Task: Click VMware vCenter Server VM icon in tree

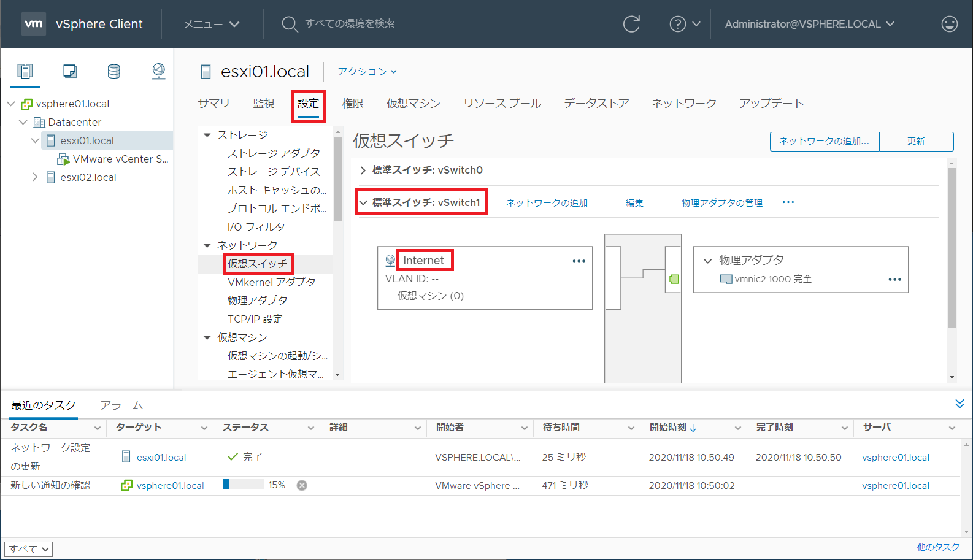Action: [x=63, y=159]
